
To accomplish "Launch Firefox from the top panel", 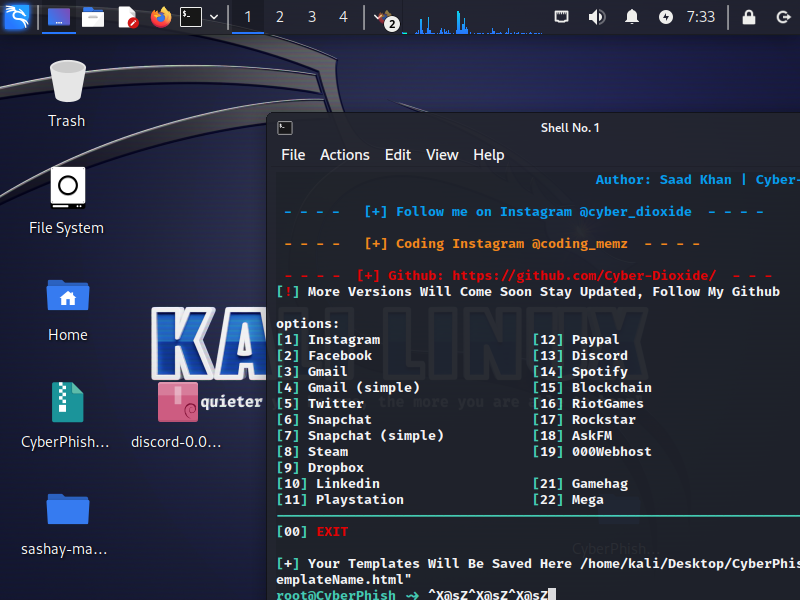I will 161,17.
